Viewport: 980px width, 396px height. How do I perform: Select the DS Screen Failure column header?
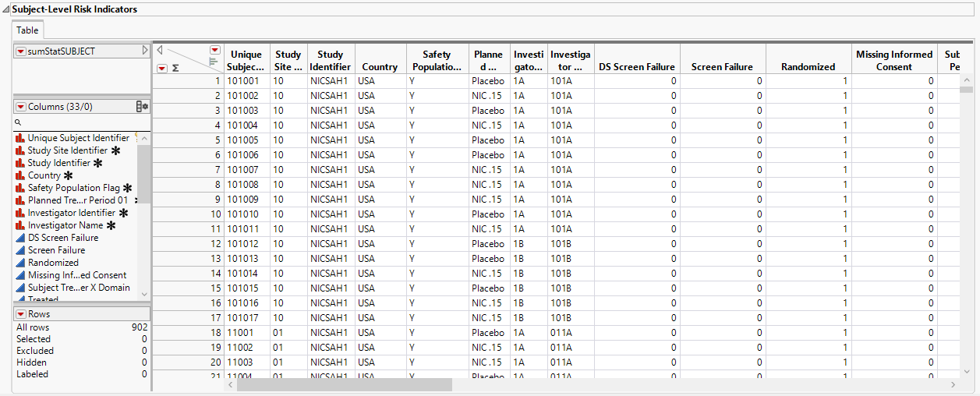(x=636, y=67)
